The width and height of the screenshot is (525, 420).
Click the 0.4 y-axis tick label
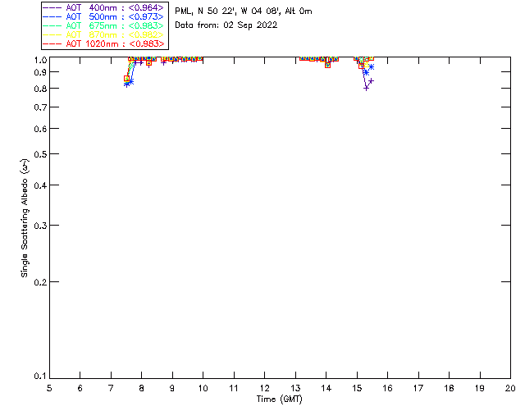tap(40, 185)
